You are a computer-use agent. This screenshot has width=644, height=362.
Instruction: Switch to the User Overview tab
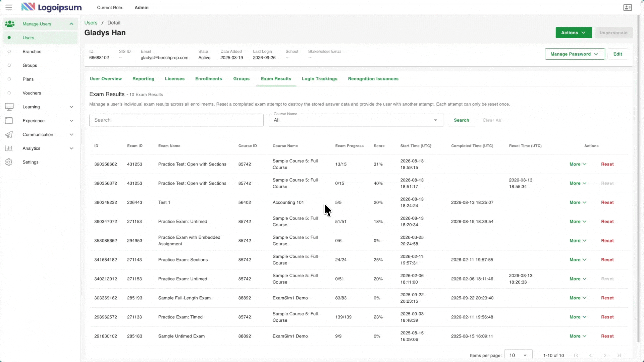(x=106, y=79)
